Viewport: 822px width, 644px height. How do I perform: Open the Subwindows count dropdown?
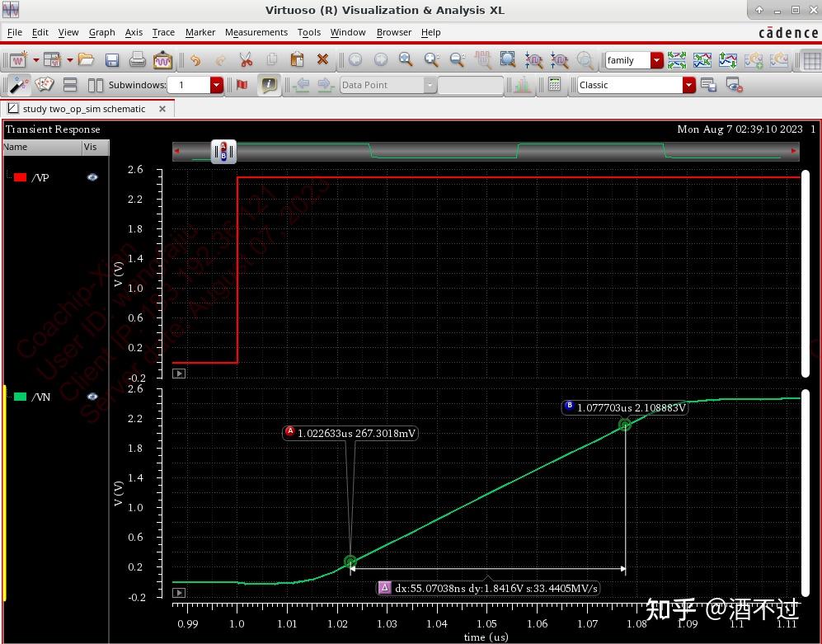click(x=217, y=85)
